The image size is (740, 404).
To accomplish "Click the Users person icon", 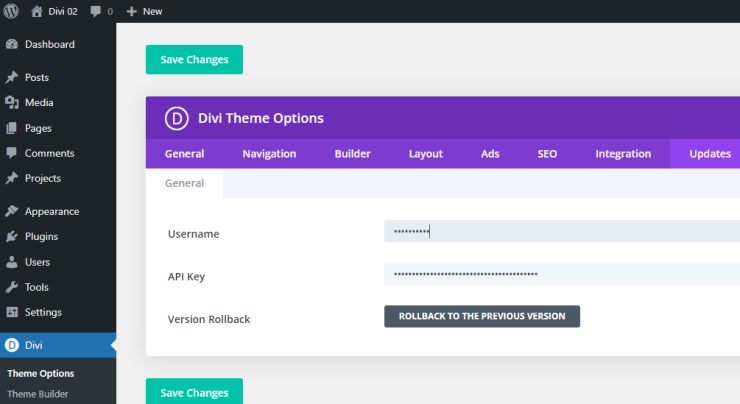I will [x=12, y=262].
